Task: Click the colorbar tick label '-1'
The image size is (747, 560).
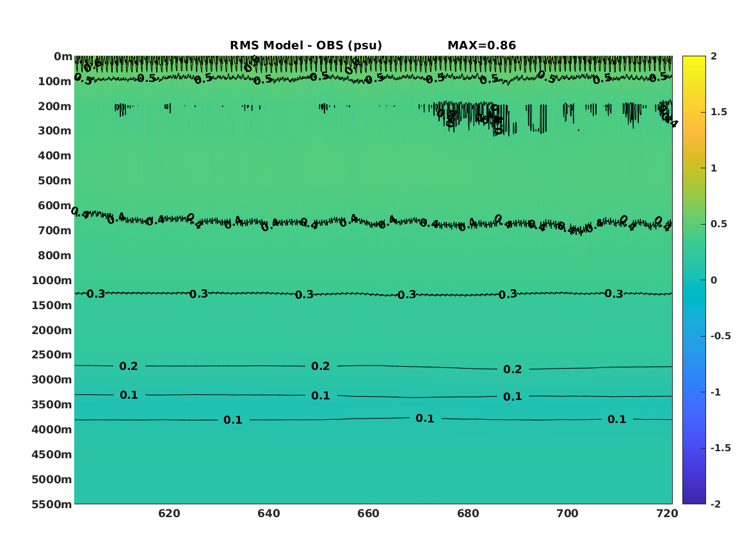Action: (x=716, y=392)
